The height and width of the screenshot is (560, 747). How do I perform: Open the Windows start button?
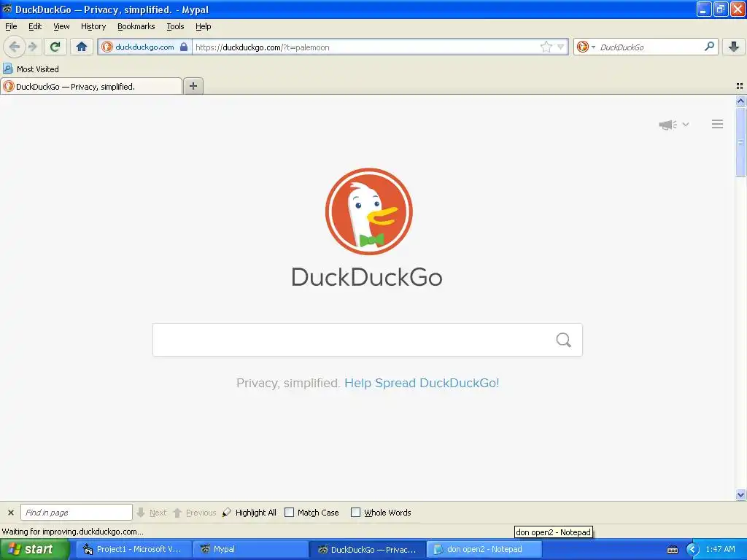click(x=35, y=549)
